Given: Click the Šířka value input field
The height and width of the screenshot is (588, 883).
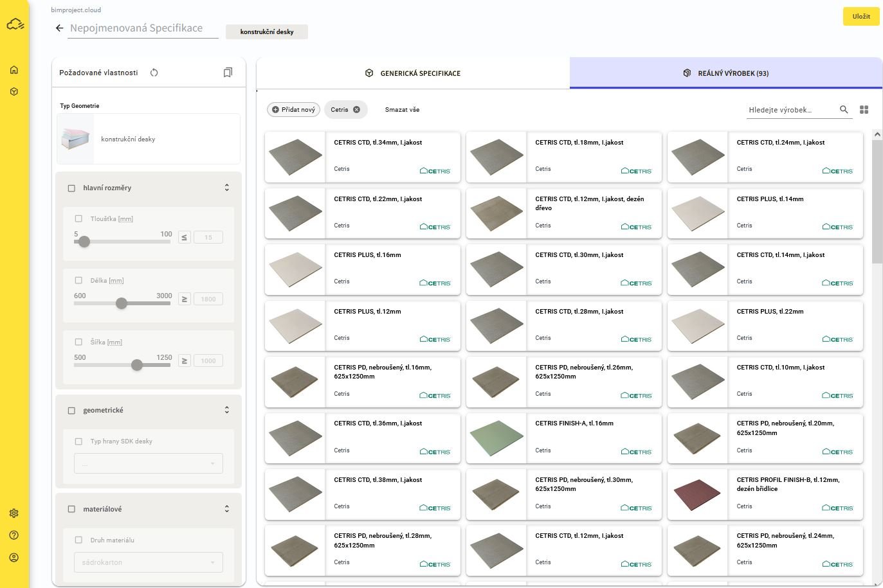Looking at the screenshot, I should [x=208, y=361].
